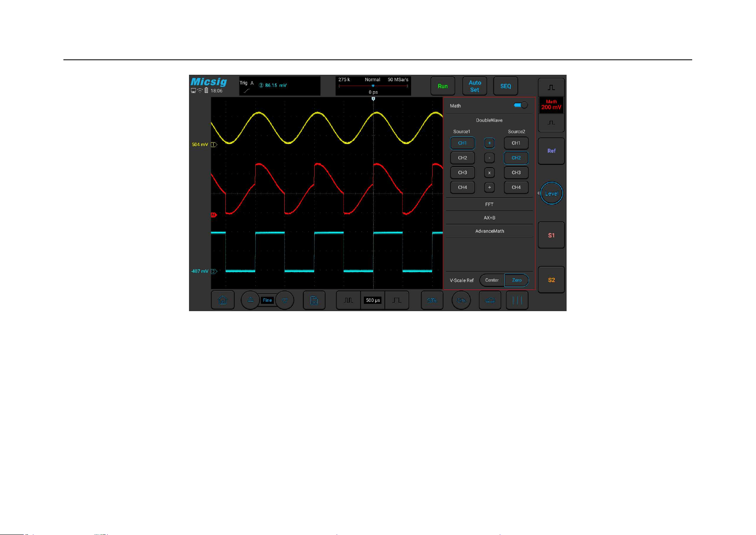756x535 pixels.
Task: Toggle the Fine adjustment label
Action: (267, 300)
